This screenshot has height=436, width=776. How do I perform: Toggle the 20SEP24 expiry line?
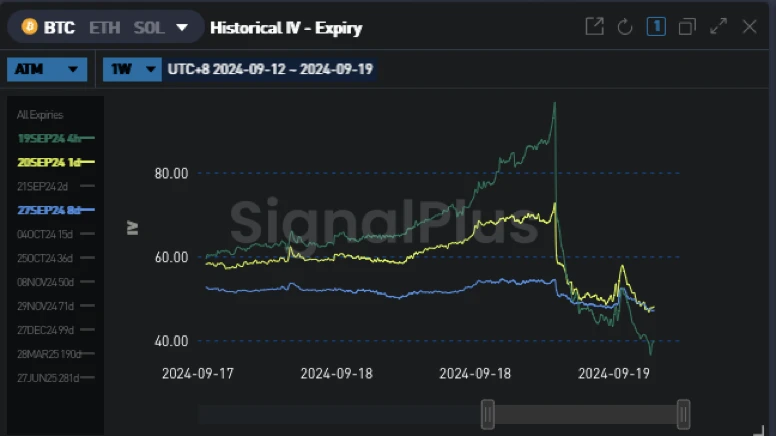[55, 162]
